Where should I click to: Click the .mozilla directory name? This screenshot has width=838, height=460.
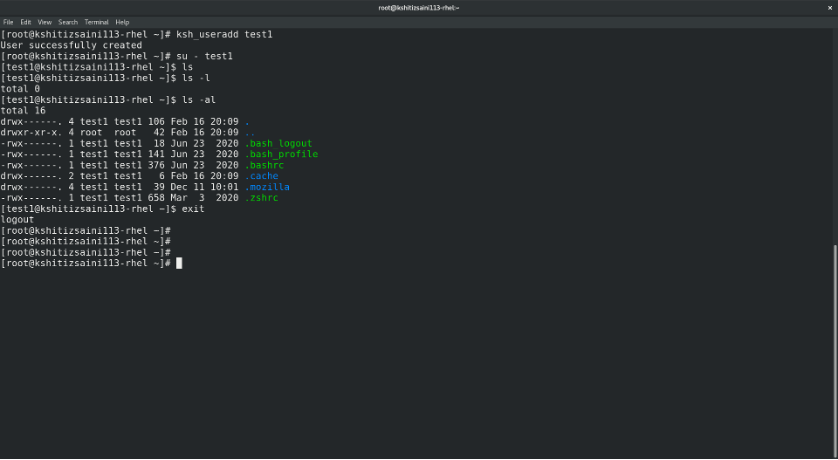[x=267, y=187]
